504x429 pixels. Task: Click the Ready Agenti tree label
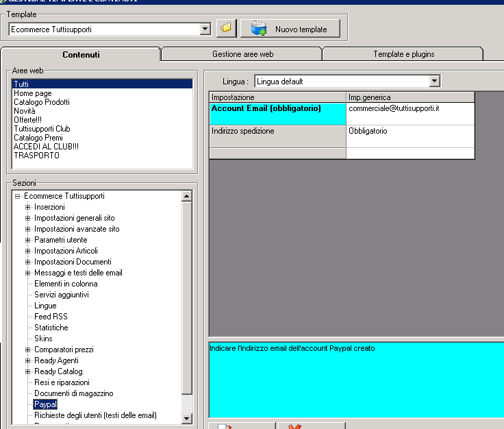coord(56,360)
